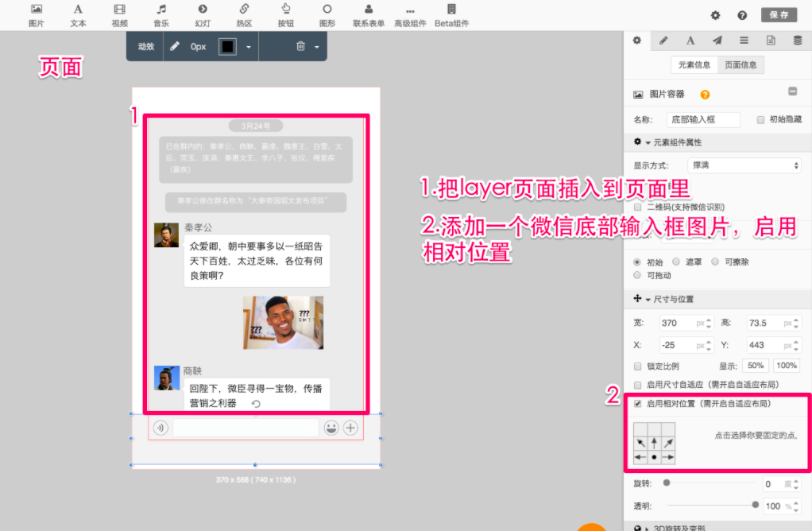Set display scale to 50%
This screenshot has width=812, height=531.
(754, 366)
